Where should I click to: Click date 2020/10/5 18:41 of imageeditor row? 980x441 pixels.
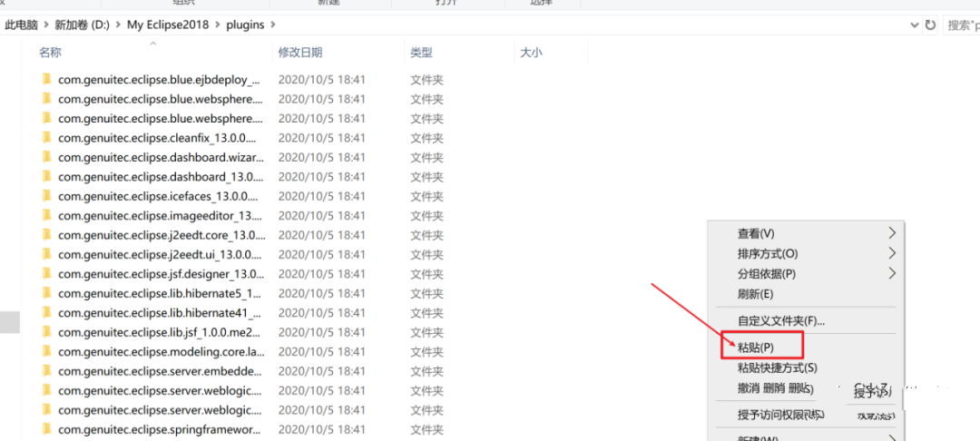click(321, 215)
